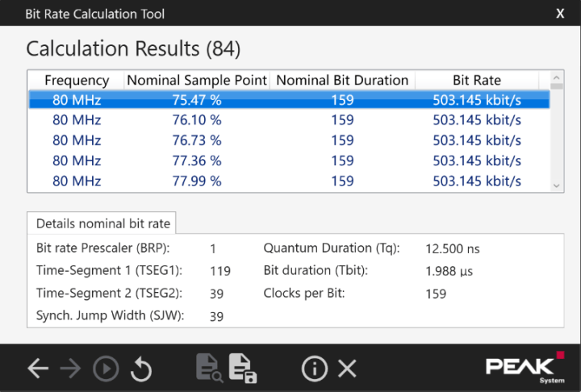Screen dimensions: 581x392
Task: Sort by the Bit Rate column header
Action: [477, 80]
